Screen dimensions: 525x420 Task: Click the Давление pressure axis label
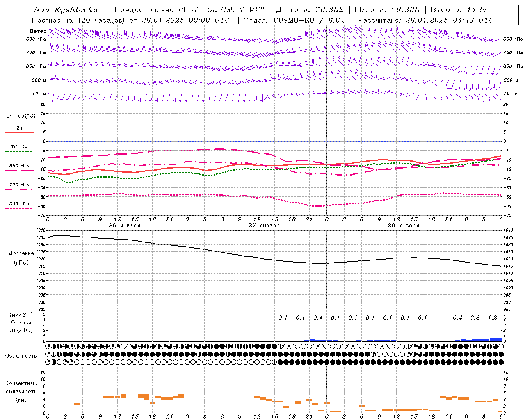click(21, 253)
